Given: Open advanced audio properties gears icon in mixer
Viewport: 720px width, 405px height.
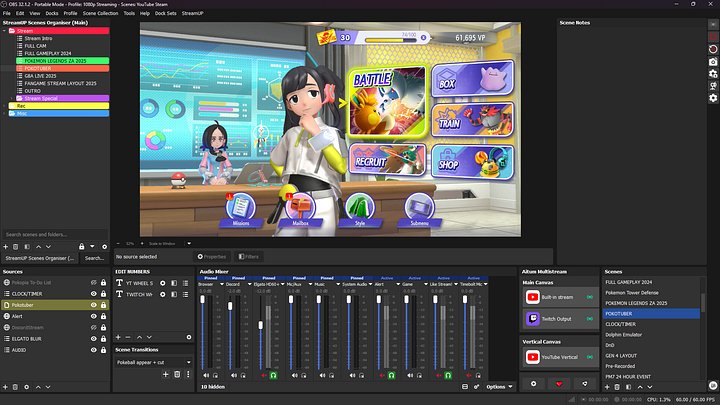Looking at the screenshot, I should pos(476,387).
